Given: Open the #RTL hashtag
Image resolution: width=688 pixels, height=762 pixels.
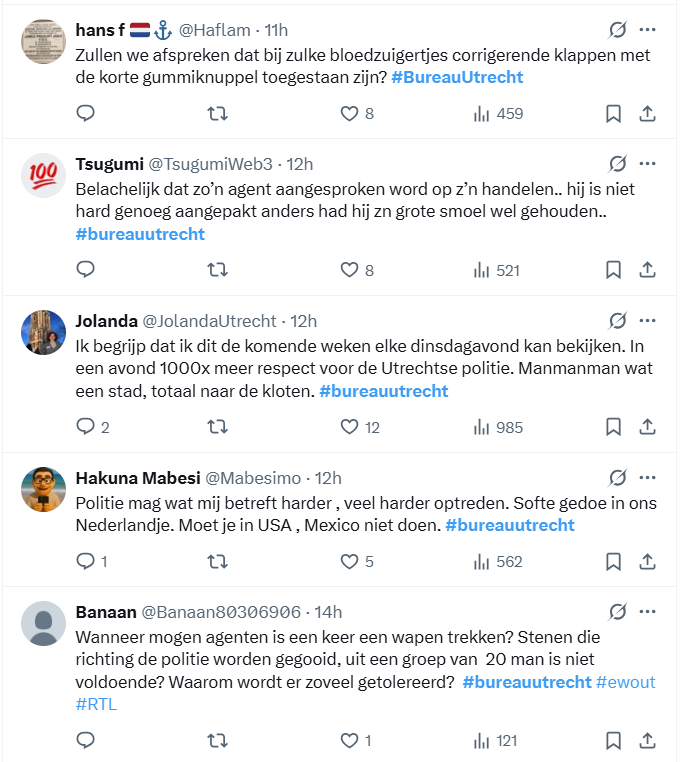Looking at the screenshot, I should [96, 704].
